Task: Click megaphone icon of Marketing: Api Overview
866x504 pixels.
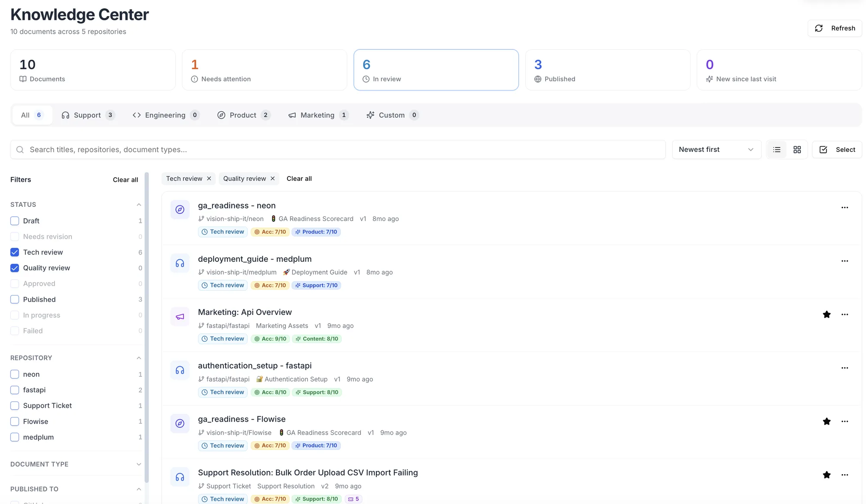Action: click(180, 317)
